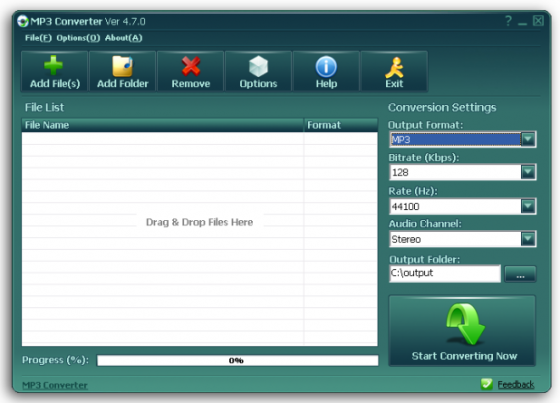Screen dimensions: 560x403
Task: Click the Output Folder path field
Action: click(x=445, y=274)
